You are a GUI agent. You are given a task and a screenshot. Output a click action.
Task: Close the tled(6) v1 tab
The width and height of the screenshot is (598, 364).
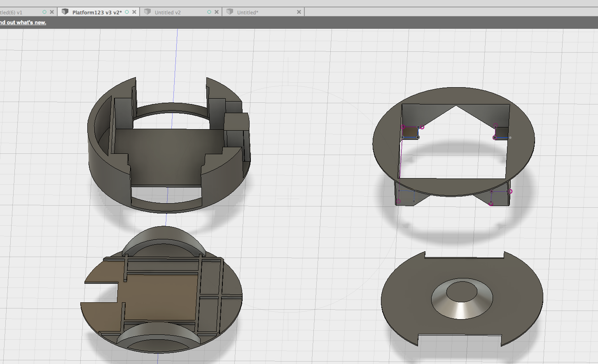[52, 12]
